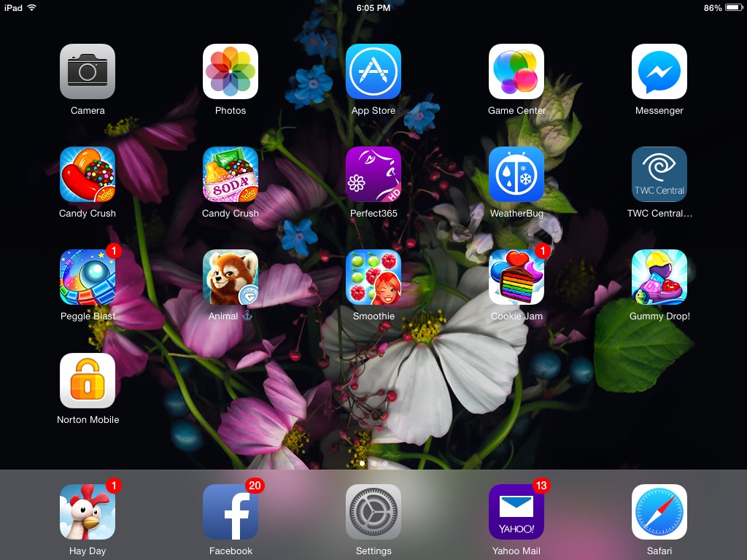Tap the Yahoo Mail badge showing 13
The width and height of the screenshot is (747, 560).
(x=541, y=485)
